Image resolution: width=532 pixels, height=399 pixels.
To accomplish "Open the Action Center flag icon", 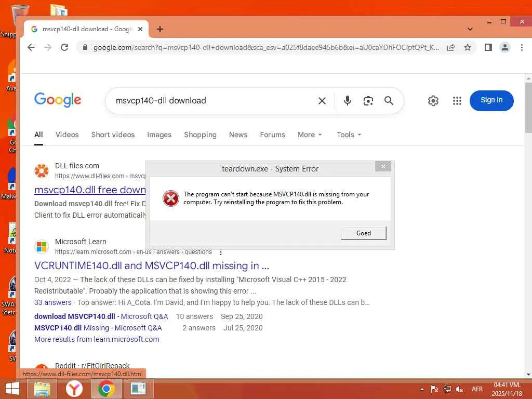I will click(x=435, y=389).
